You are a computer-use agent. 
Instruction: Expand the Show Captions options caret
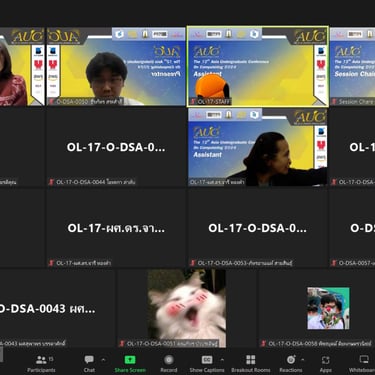tap(222, 360)
